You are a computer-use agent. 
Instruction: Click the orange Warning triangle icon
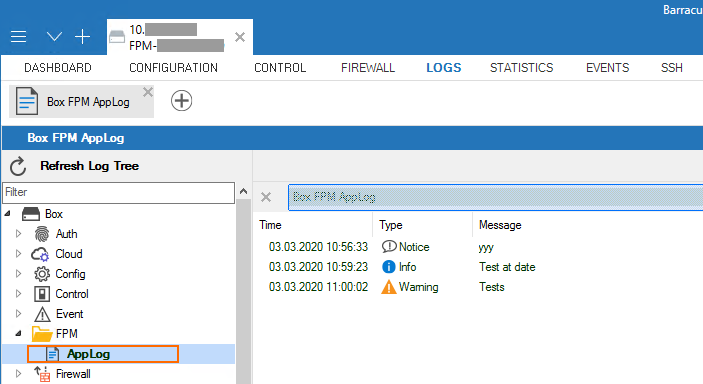pyautogui.click(x=389, y=287)
